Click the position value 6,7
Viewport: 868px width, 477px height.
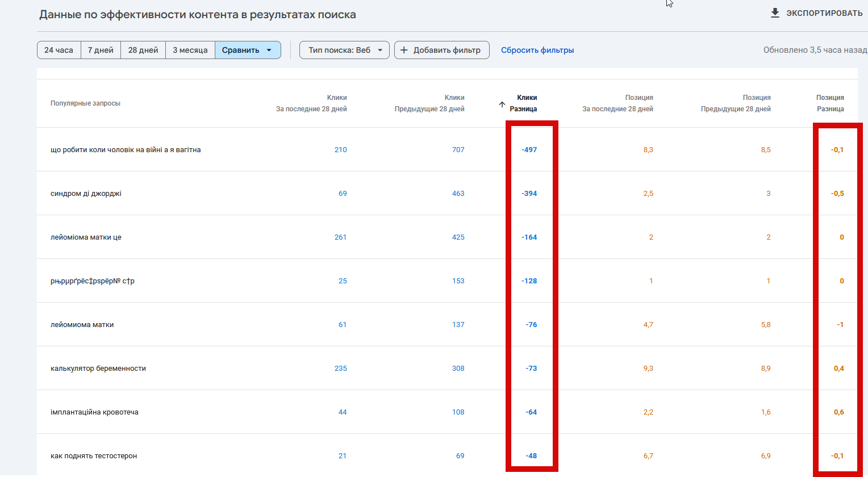point(648,456)
